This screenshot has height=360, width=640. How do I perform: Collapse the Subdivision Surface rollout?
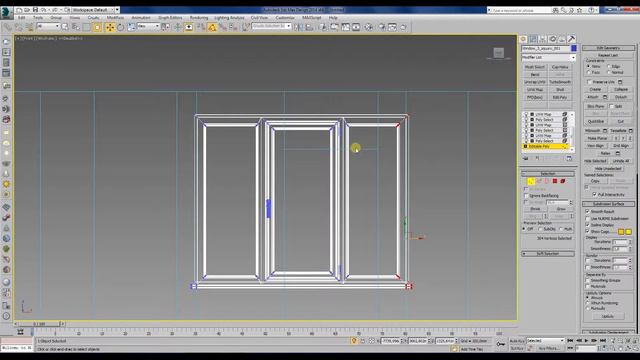point(609,204)
